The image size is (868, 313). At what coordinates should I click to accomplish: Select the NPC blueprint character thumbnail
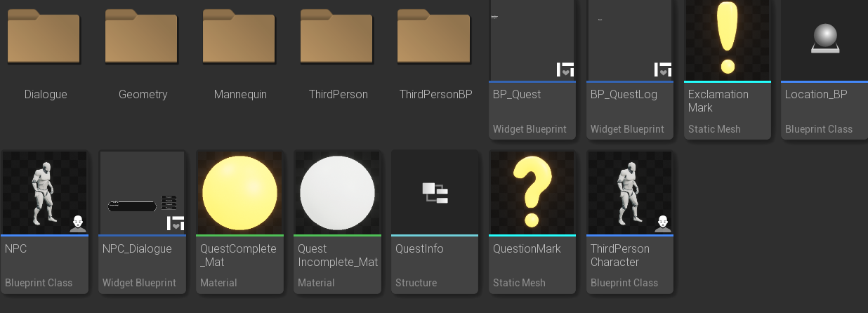(x=45, y=192)
